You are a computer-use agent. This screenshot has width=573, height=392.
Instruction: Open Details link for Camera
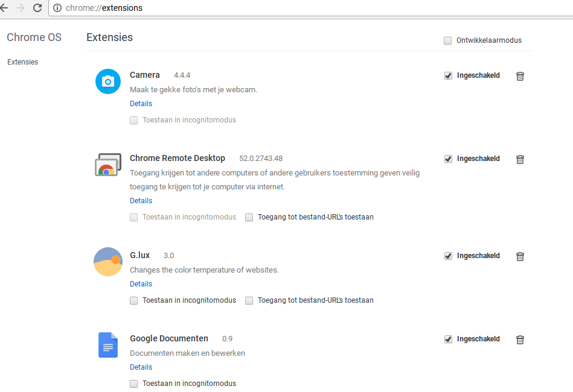[141, 104]
